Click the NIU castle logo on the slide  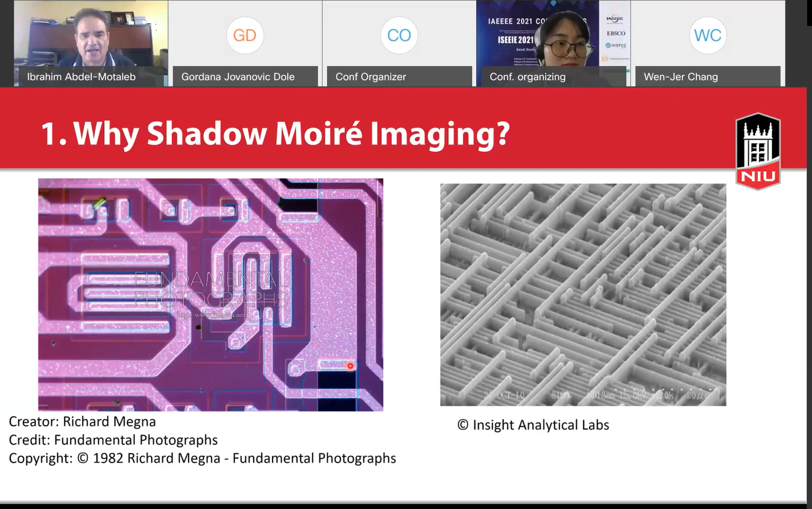[x=757, y=151]
